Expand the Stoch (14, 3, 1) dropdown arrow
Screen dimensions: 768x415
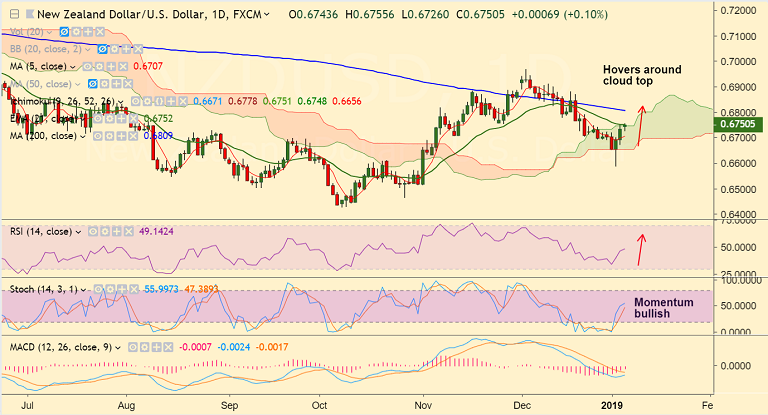pos(83,290)
